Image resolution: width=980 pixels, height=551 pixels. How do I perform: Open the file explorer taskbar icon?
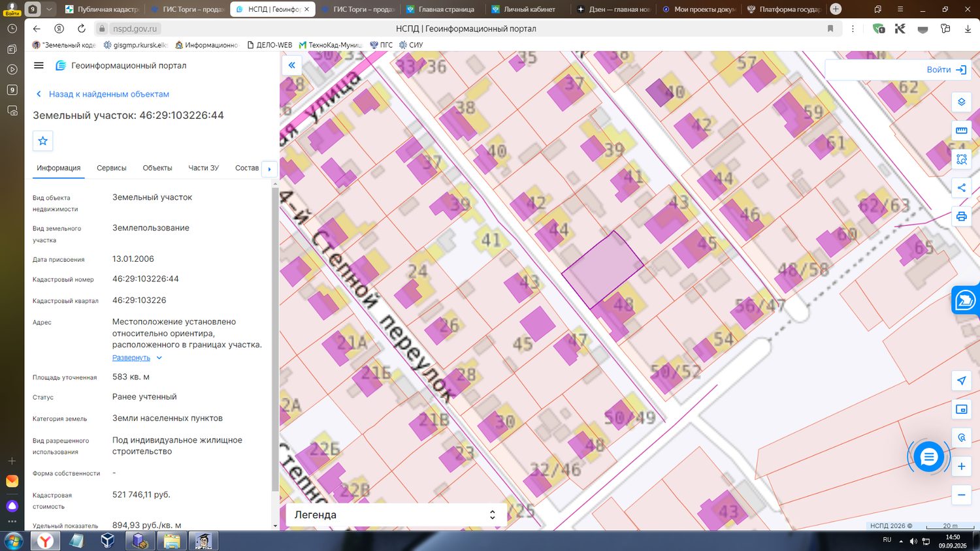point(172,541)
